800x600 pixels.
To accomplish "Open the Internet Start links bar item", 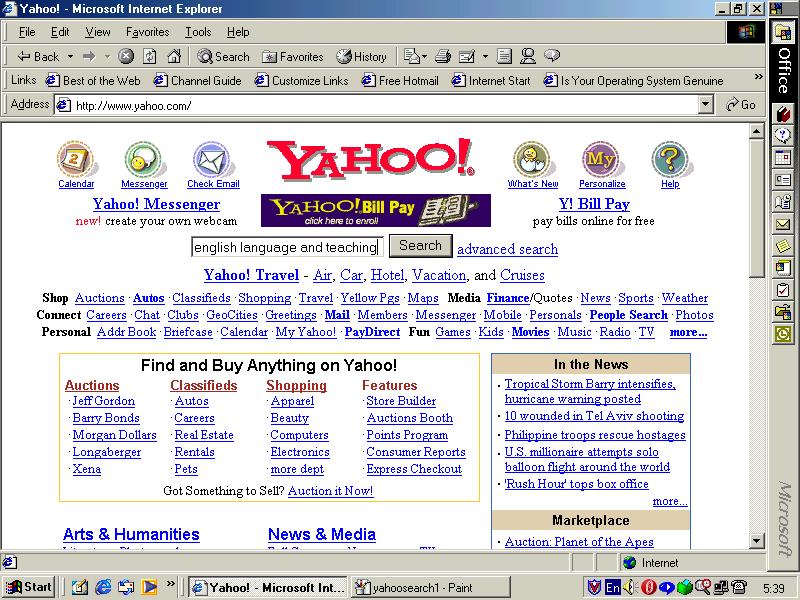I will coord(491,81).
